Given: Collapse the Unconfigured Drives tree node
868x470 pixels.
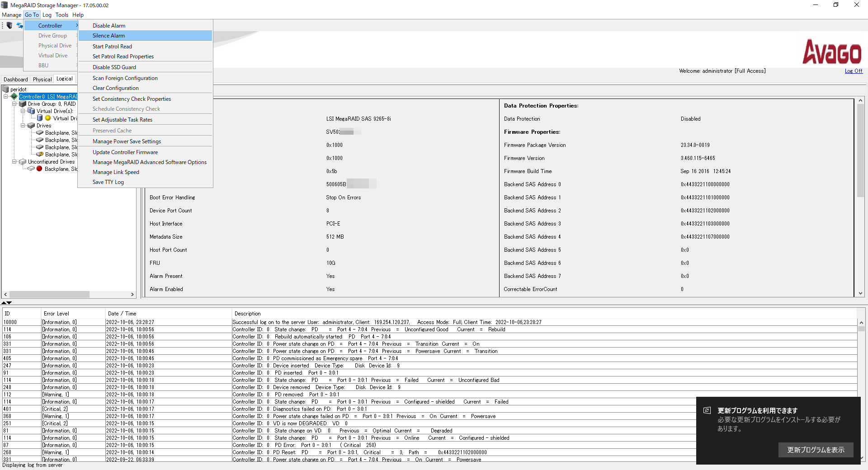Looking at the screenshot, I should click(14, 162).
